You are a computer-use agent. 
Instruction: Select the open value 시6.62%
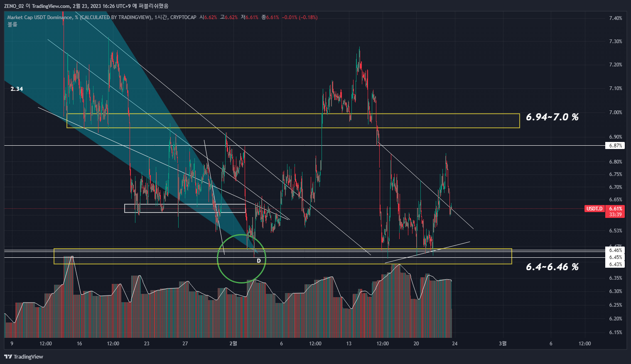point(208,17)
